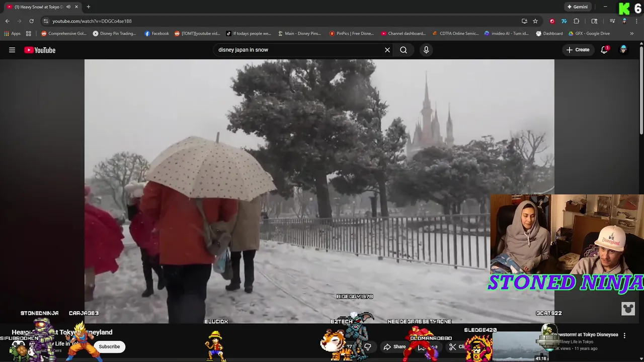The height and width of the screenshot is (362, 644).
Task: Open a new browser tab
Action: (89, 7)
